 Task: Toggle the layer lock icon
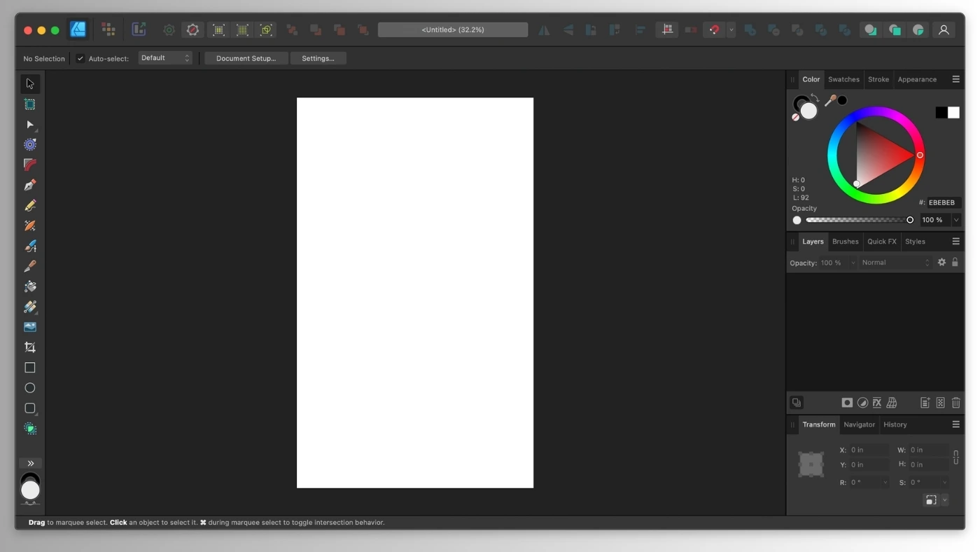(x=955, y=262)
